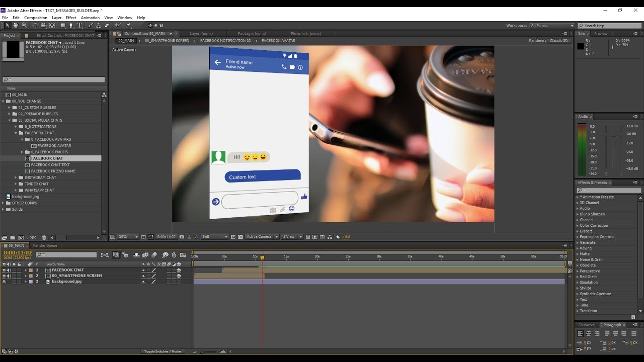Select the Brush tool
The height and width of the screenshot is (362, 644).
point(91,25)
